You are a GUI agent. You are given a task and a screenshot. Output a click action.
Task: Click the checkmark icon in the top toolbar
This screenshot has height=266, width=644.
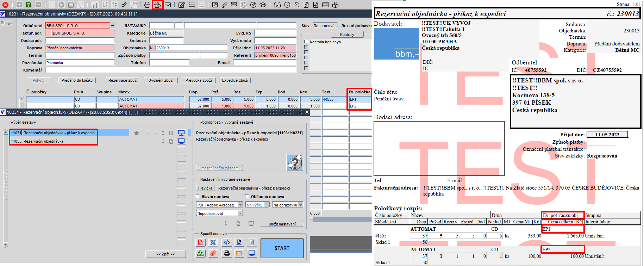124,5
